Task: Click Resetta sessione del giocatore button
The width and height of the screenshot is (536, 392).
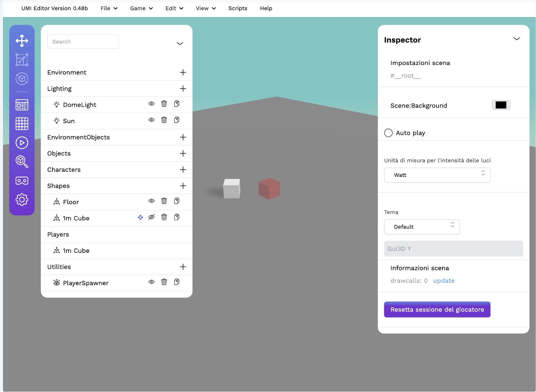Action: [437, 310]
